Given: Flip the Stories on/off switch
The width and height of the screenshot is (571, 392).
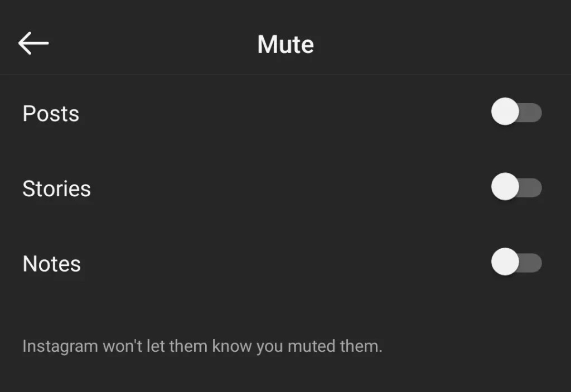Looking at the screenshot, I should tap(516, 187).
